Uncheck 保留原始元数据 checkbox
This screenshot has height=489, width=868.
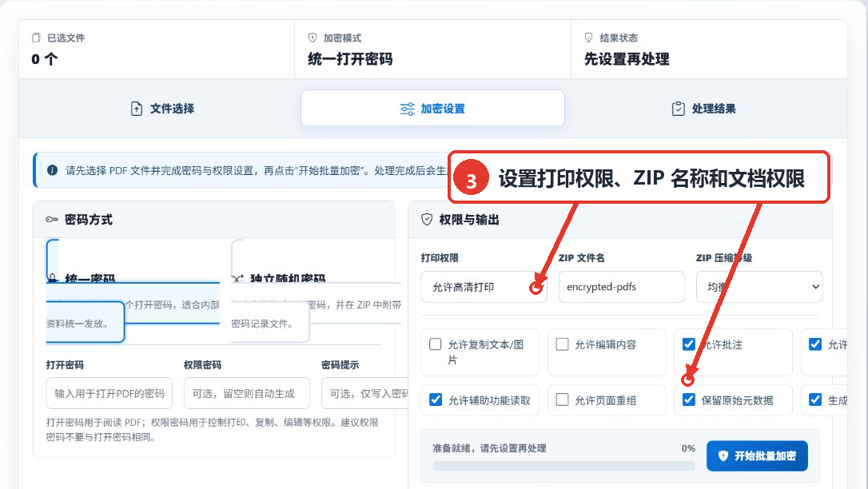pos(689,400)
